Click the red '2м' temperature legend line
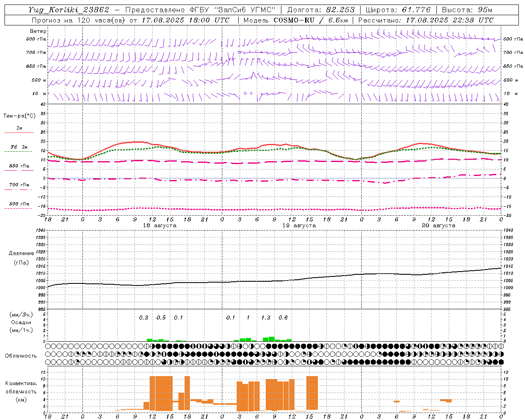The image size is (525, 420). [x=19, y=133]
